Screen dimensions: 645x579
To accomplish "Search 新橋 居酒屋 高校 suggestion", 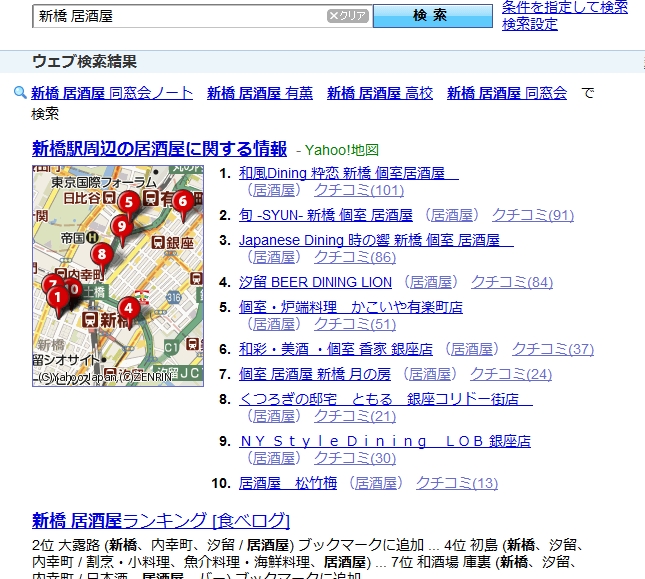I will tap(380, 93).
